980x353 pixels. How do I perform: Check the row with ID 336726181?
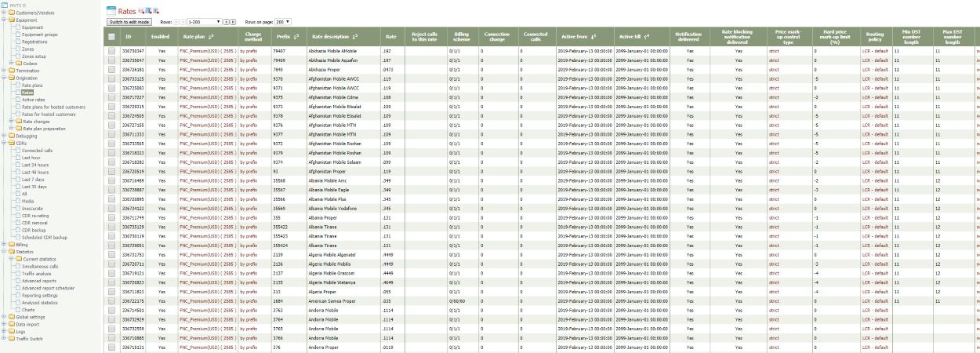coord(111,68)
